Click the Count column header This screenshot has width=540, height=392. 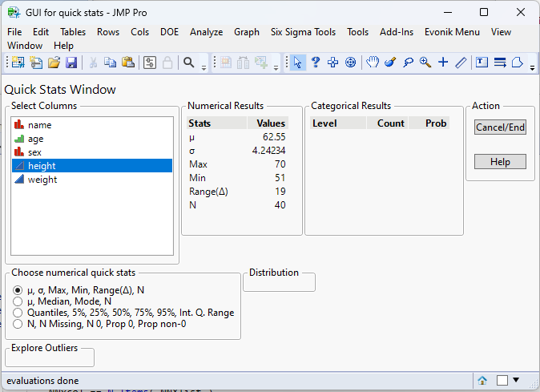coord(388,123)
